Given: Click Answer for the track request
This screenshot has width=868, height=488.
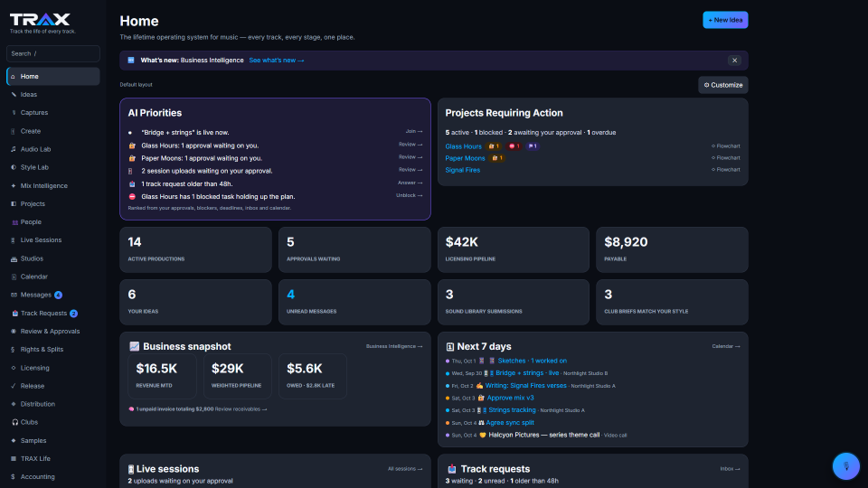Looking at the screenshot, I should pyautogui.click(x=410, y=183).
